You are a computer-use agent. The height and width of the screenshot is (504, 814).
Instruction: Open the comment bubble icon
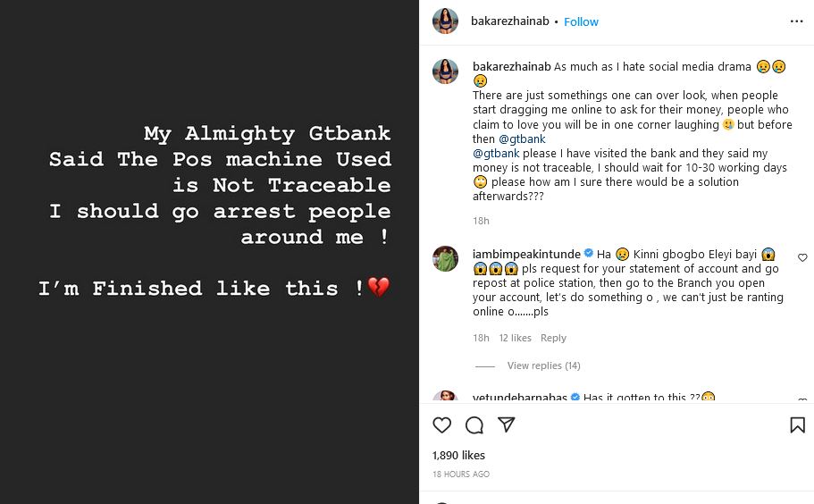coord(474,425)
